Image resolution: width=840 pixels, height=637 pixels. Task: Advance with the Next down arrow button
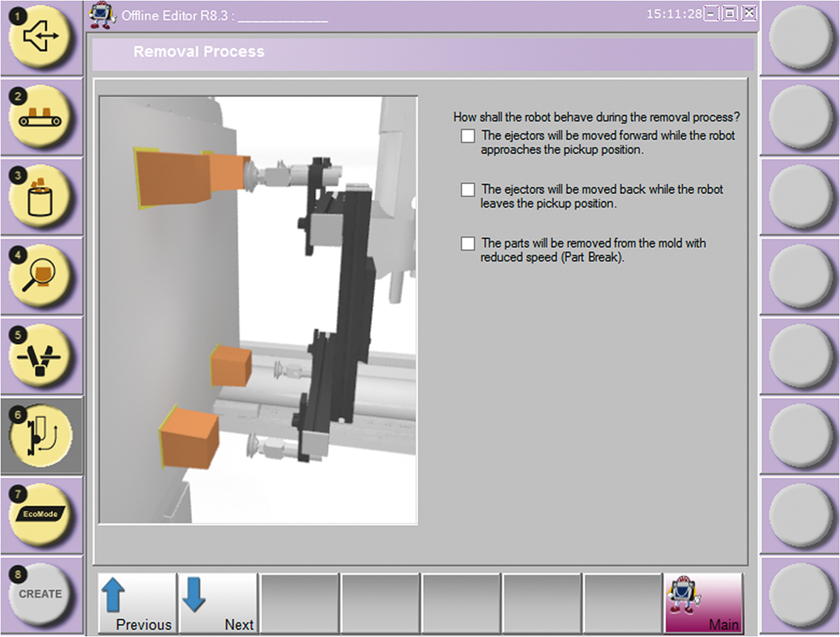pyautogui.click(x=217, y=603)
